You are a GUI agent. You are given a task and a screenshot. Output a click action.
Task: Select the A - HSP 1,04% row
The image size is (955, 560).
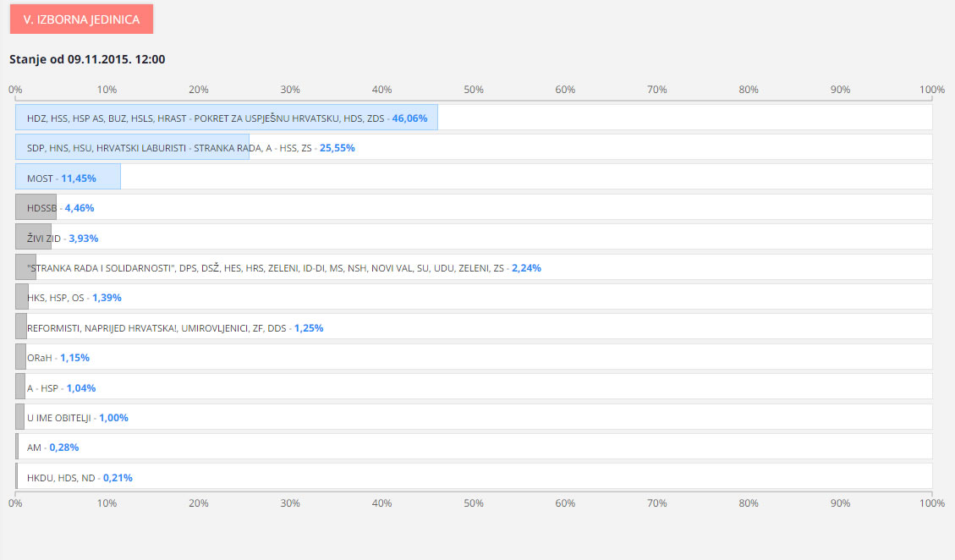(x=474, y=387)
